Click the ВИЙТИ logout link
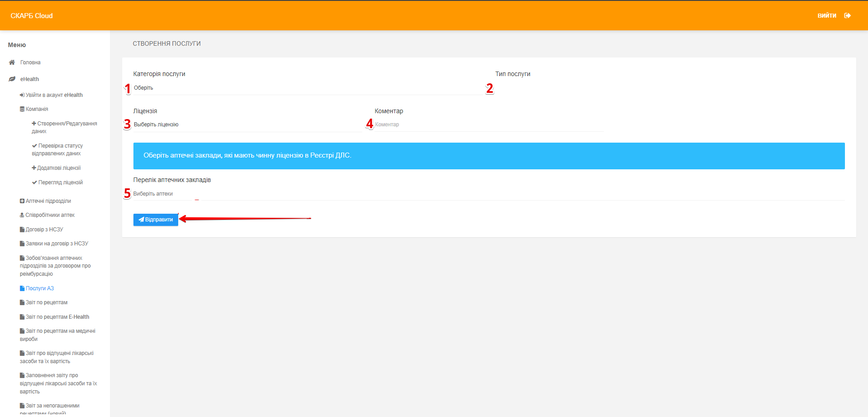 (x=826, y=16)
